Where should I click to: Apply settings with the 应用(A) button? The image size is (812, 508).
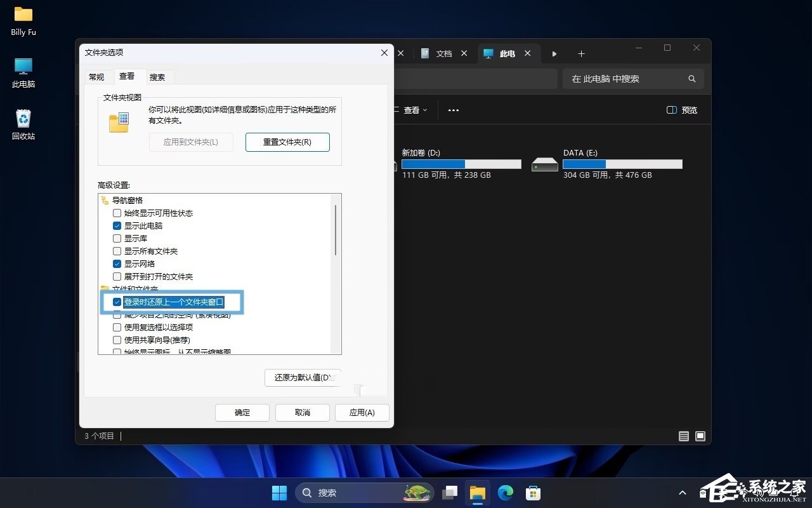point(362,412)
